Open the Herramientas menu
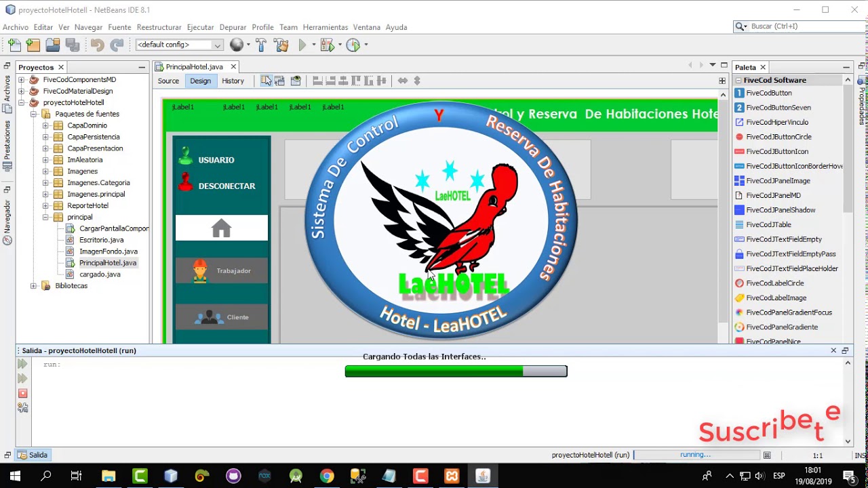This screenshot has height=488, width=868. 325,27
